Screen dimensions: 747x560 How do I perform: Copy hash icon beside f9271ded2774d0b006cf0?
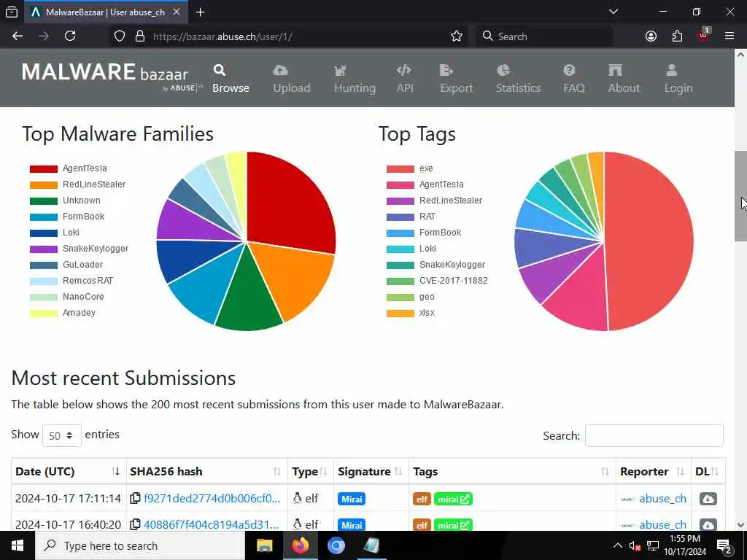[x=135, y=498]
